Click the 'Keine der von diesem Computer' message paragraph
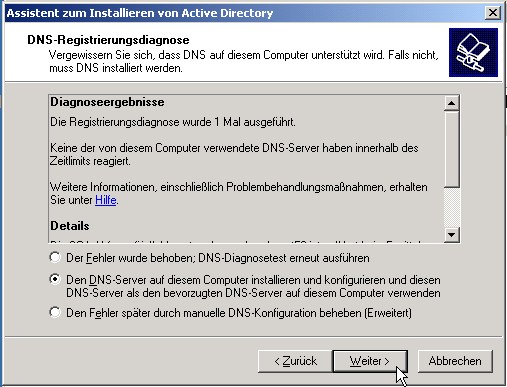507x387 pixels. click(x=234, y=154)
